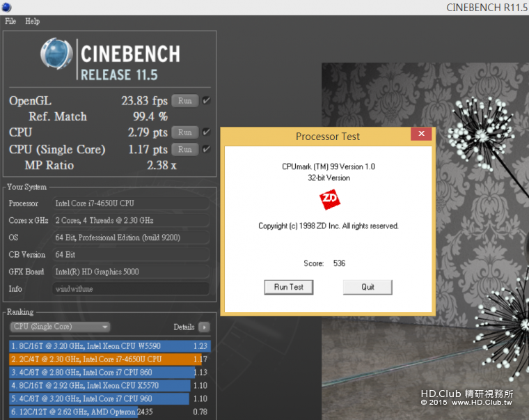Click Run Test in Processor Test dialog
The height and width of the screenshot is (420, 529).
point(288,287)
